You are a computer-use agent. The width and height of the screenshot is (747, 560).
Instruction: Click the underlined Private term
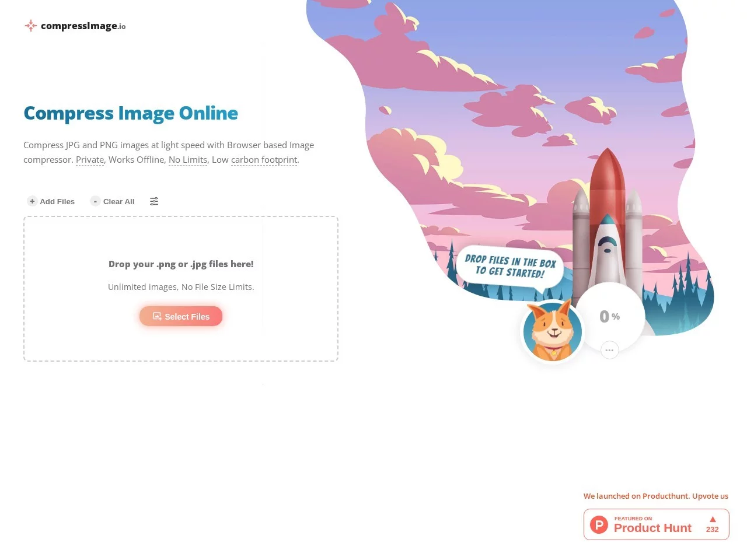click(90, 160)
